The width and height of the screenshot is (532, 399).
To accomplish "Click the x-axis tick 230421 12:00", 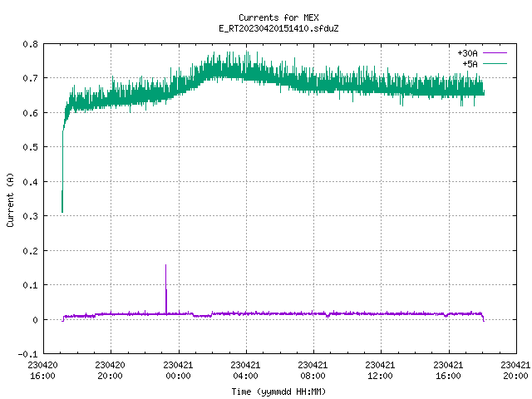I will [381, 371].
